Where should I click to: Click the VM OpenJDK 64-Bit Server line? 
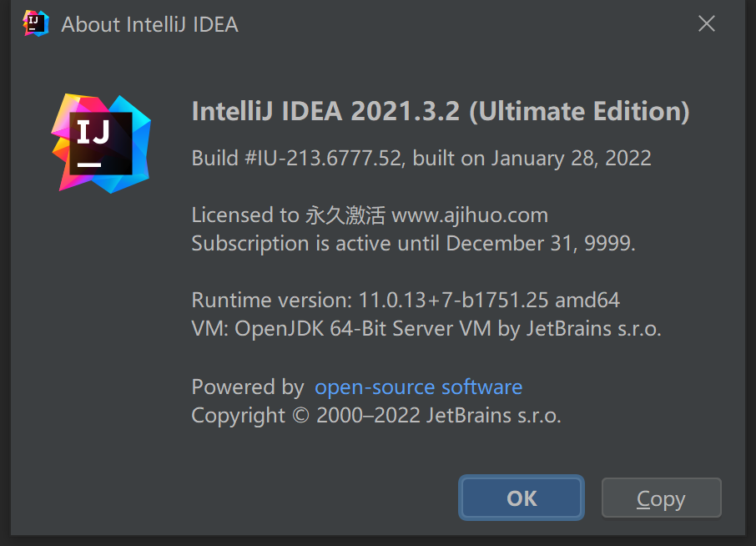(x=426, y=328)
